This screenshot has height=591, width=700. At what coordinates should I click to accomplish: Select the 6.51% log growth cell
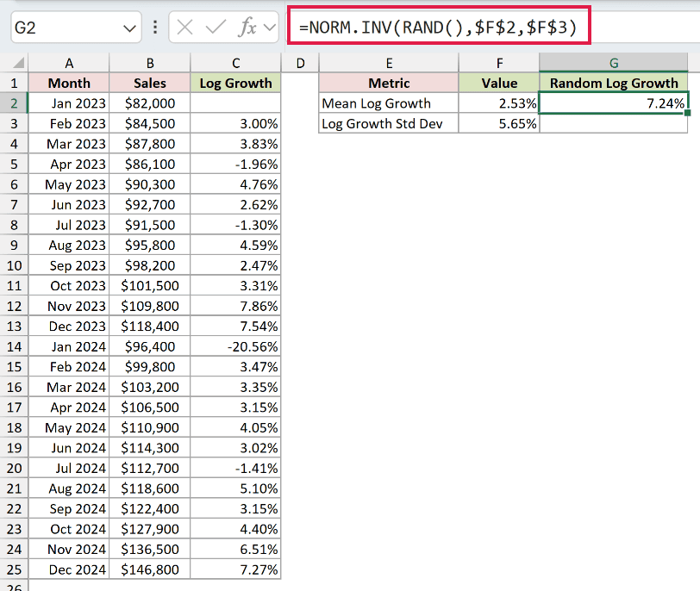(235, 549)
